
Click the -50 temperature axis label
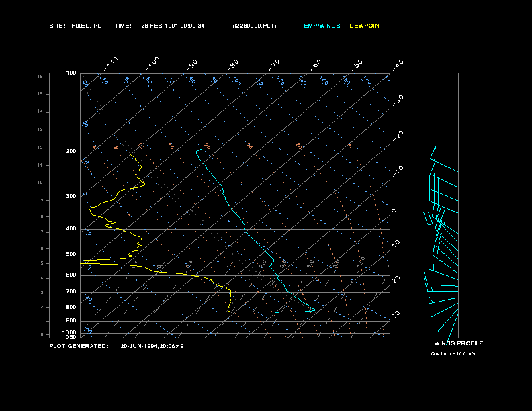(x=357, y=64)
